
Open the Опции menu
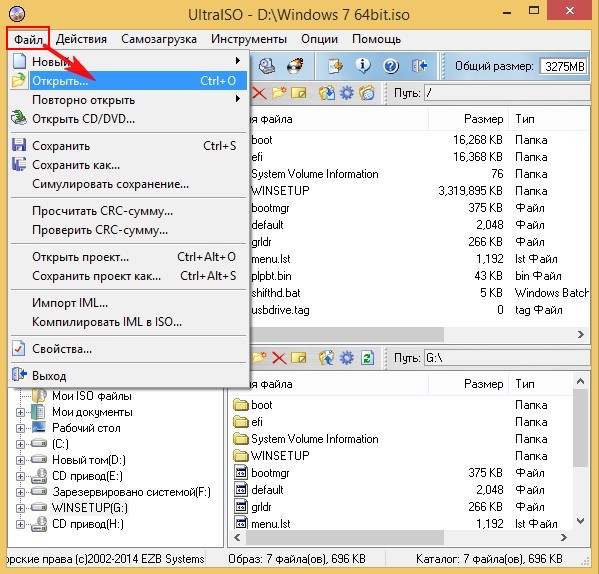pyautogui.click(x=319, y=39)
